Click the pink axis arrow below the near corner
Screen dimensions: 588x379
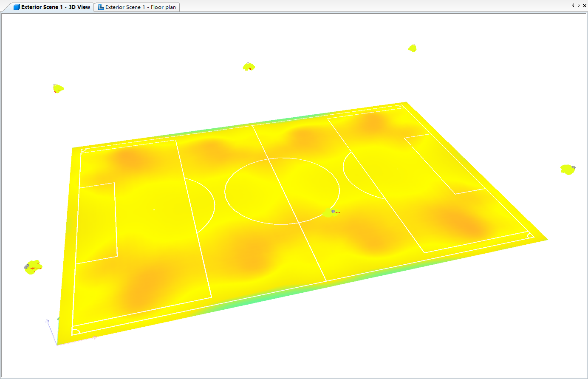(x=95, y=337)
